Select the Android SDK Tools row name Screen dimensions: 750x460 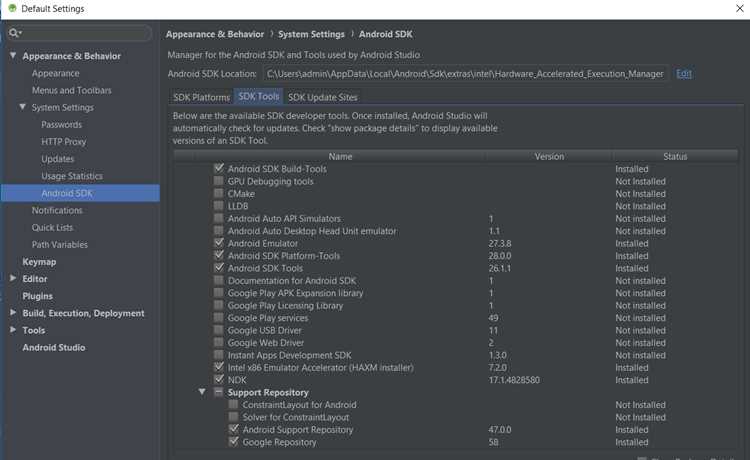(265, 268)
